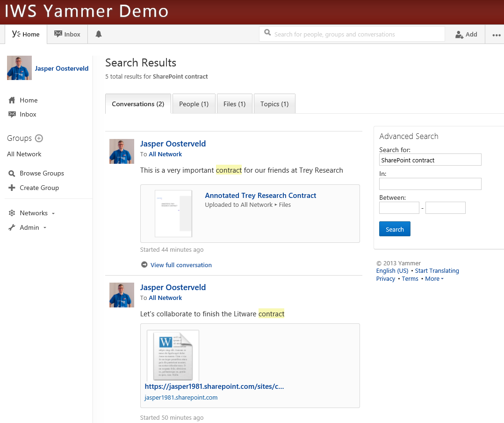
Task: Open Jasper Oosterveld name on Litware post
Action: (173, 288)
